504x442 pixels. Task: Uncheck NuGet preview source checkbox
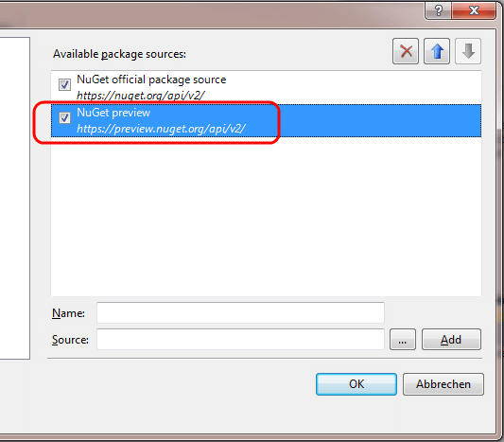click(x=64, y=117)
